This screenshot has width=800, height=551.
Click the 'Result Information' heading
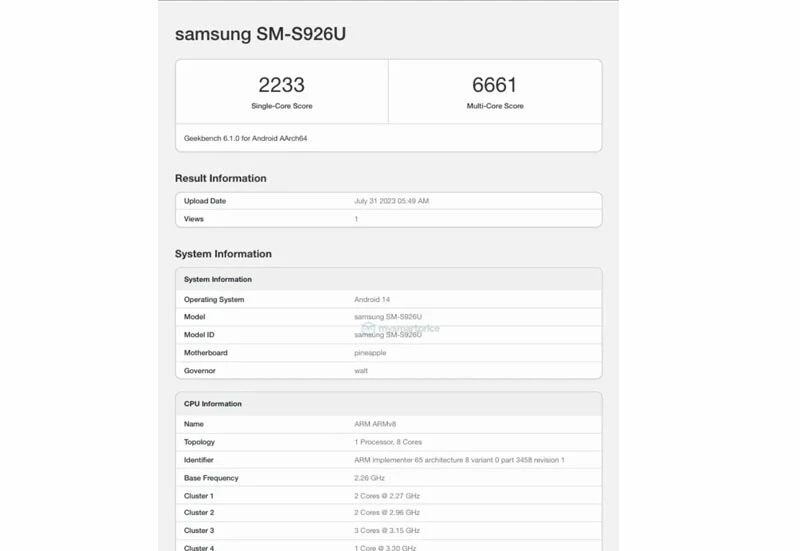pyautogui.click(x=220, y=178)
